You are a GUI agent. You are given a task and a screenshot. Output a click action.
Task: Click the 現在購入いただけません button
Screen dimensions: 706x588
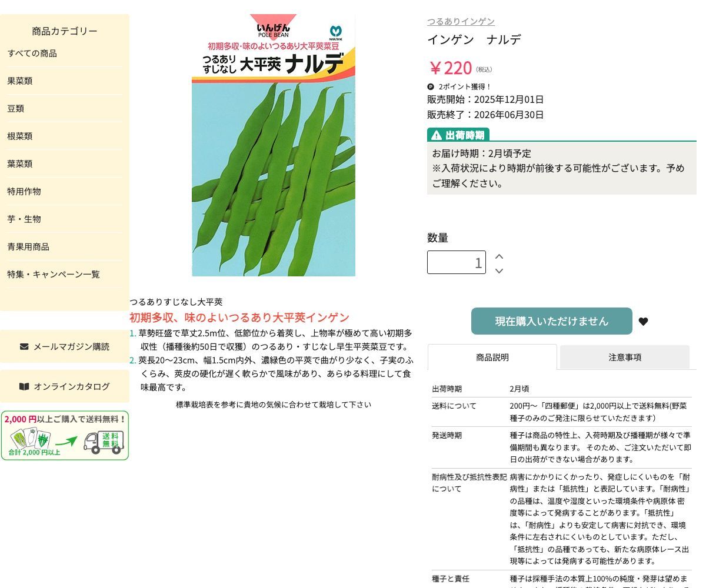(551, 321)
